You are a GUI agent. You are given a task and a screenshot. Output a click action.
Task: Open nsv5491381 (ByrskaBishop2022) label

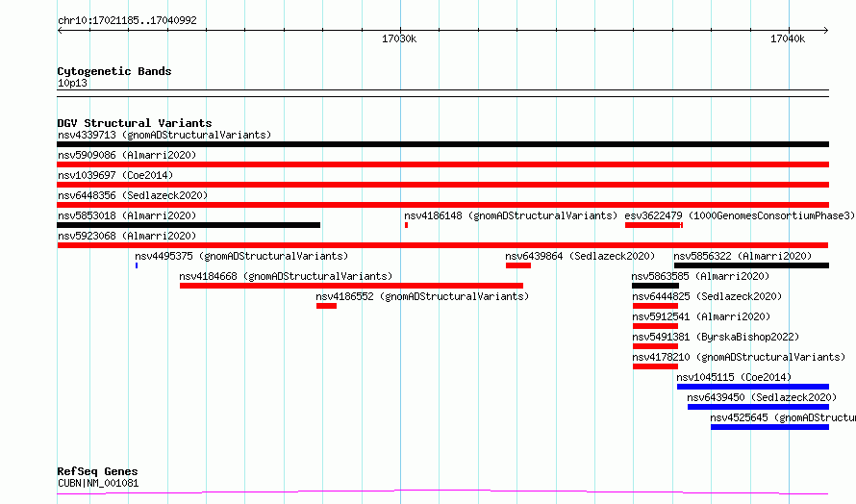pyautogui.click(x=716, y=337)
